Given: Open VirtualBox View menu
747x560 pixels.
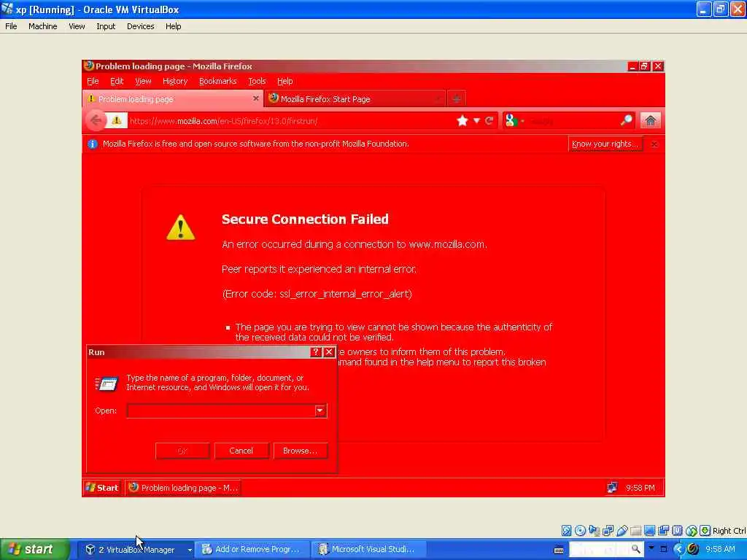Looking at the screenshot, I should pos(77,26).
